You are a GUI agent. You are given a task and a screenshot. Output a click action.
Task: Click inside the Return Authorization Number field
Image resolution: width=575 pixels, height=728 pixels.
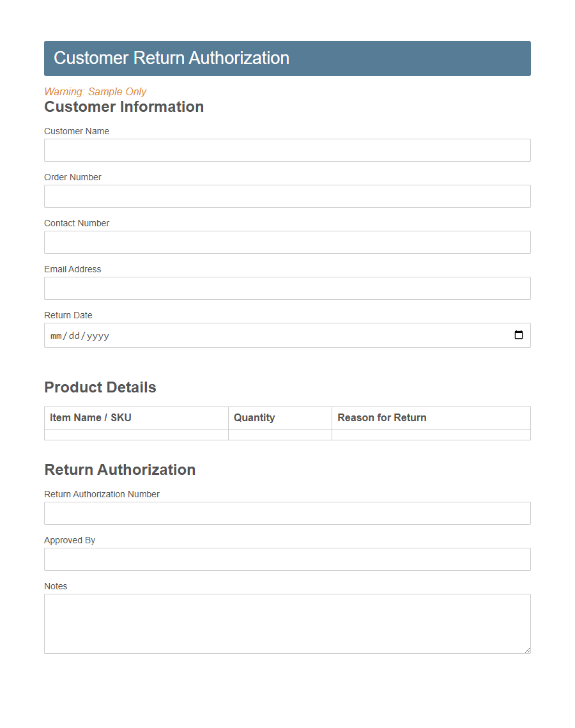(x=287, y=513)
